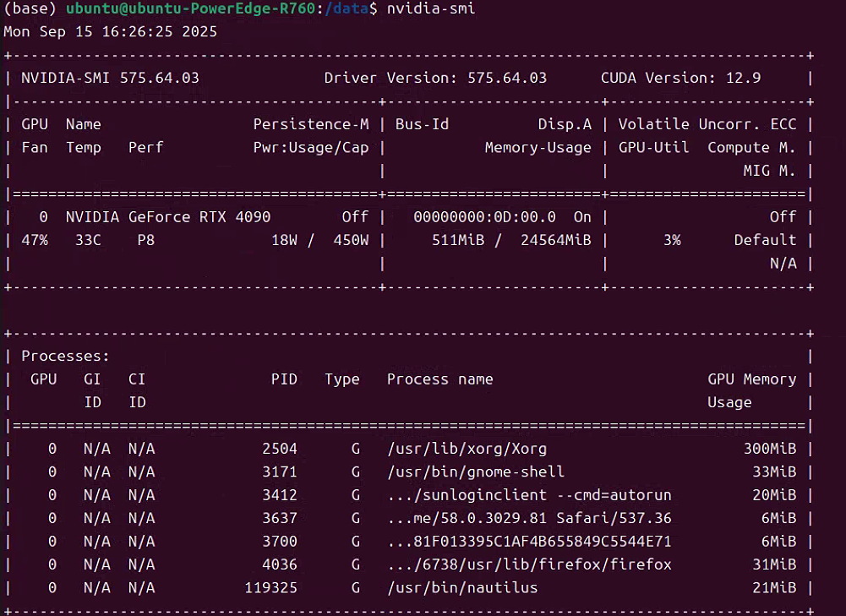This screenshot has width=846, height=616.
Task: Click the MIG M. header
Action: click(x=769, y=171)
